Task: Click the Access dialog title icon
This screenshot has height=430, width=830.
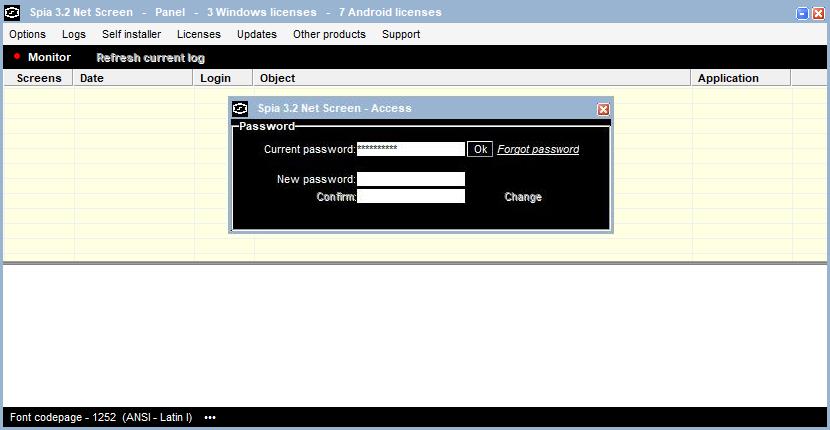Action: point(240,109)
